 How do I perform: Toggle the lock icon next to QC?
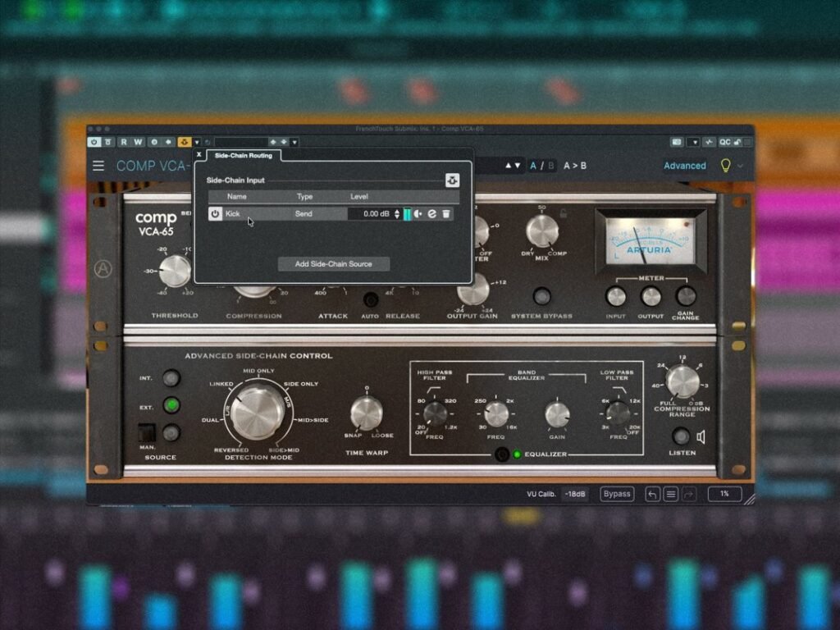click(737, 142)
